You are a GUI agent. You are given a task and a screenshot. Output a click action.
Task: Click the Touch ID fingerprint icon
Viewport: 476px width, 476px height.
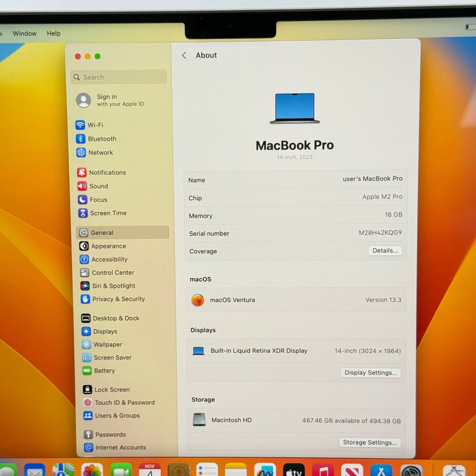tap(88, 402)
